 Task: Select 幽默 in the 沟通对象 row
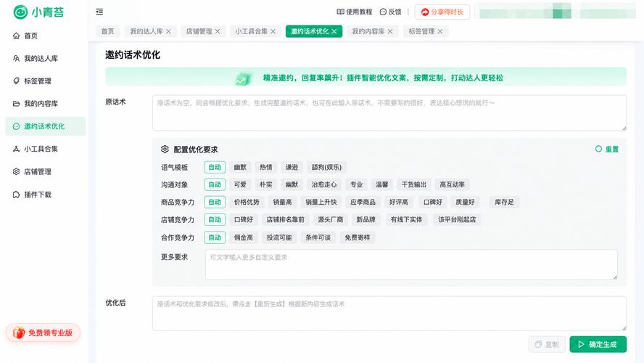coord(292,184)
